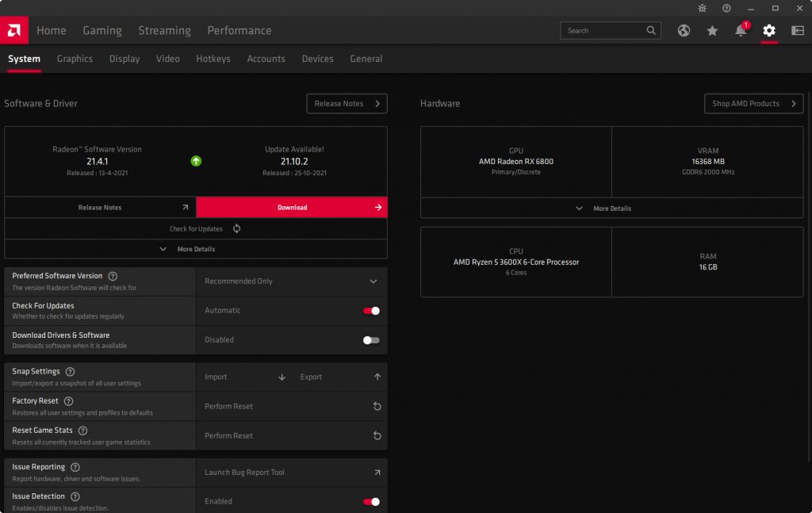Viewport: 812px width, 513px height.
Task: Switch to the Graphics tab
Action: pos(75,59)
